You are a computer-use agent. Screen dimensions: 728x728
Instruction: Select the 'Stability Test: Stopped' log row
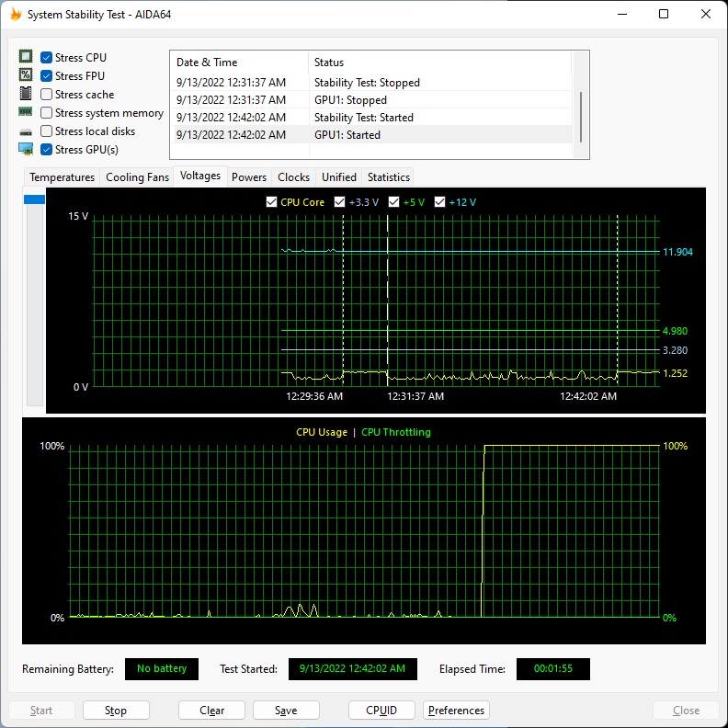(371, 83)
